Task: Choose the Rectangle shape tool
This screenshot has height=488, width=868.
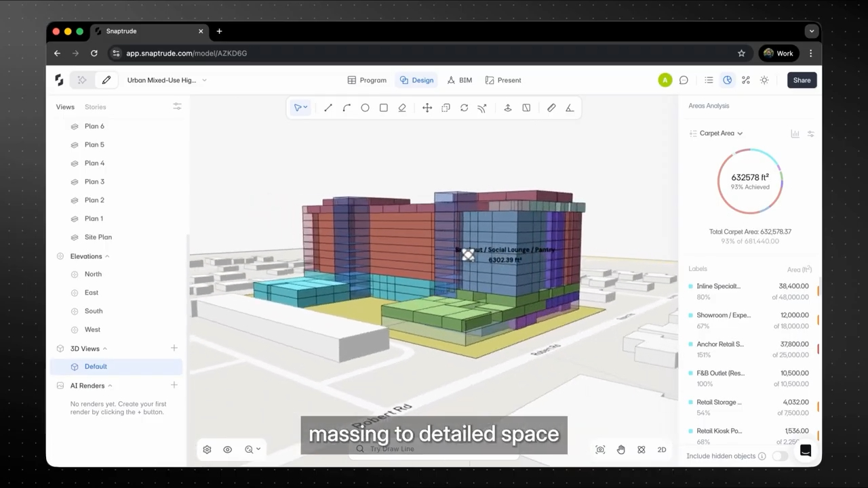Action: tap(384, 108)
